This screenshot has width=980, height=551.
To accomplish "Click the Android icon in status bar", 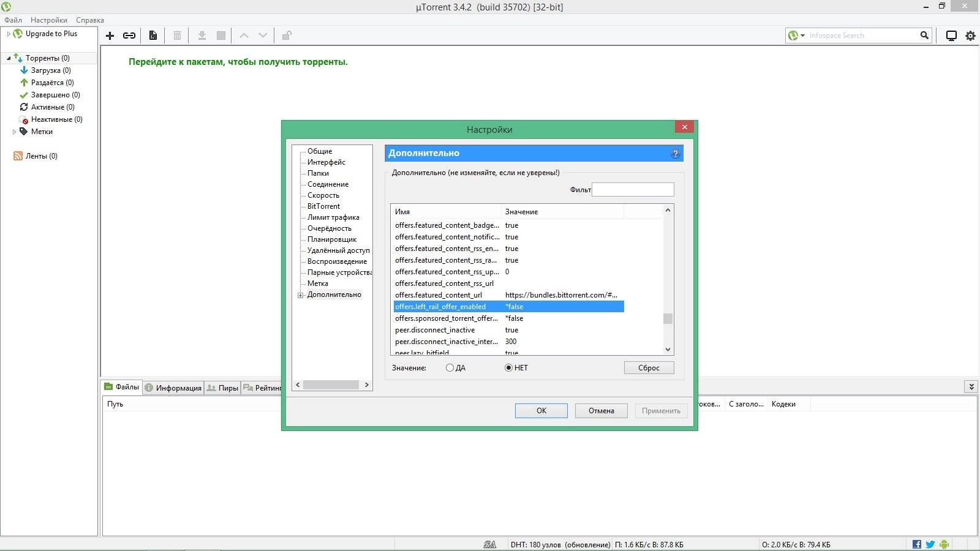I will [x=944, y=544].
